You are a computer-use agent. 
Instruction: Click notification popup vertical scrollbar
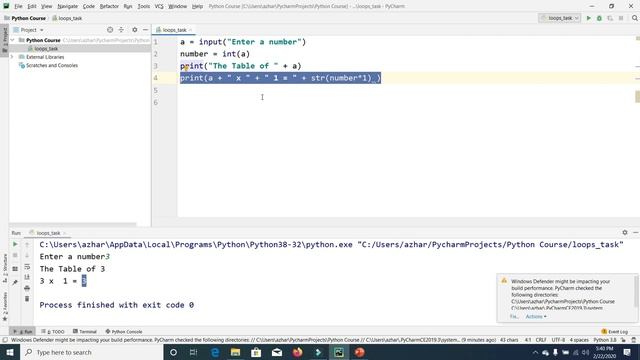[x=636, y=291]
